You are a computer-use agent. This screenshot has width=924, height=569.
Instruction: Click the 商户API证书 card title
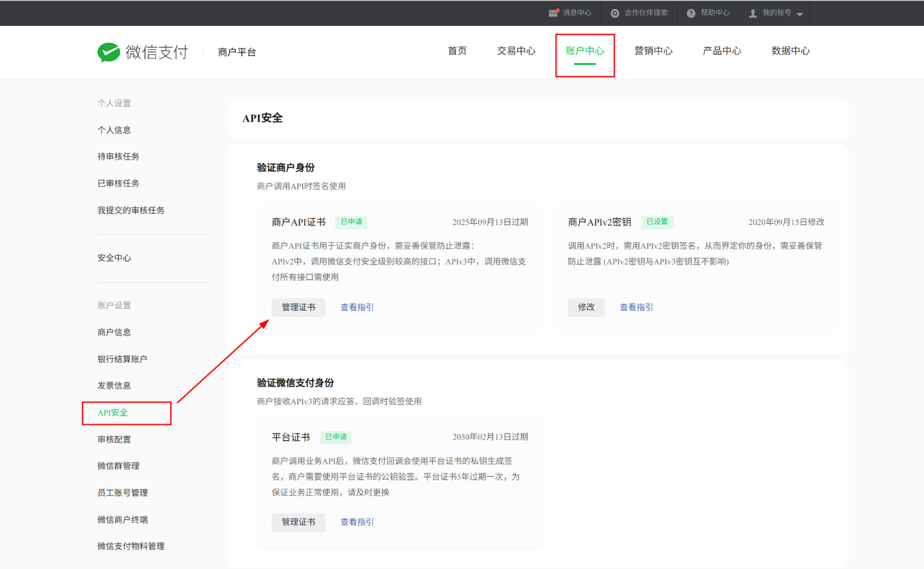point(299,222)
